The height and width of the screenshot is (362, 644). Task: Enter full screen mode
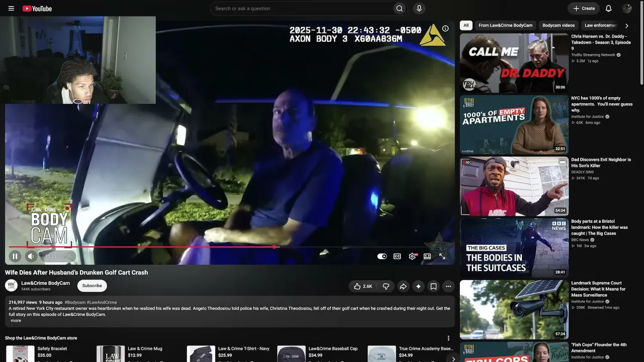442,256
